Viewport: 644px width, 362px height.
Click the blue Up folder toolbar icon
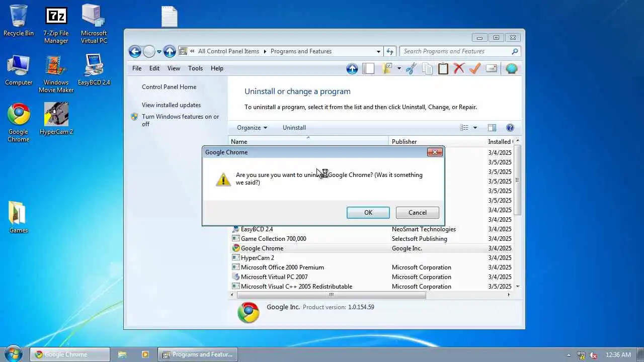(x=352, y=69)
